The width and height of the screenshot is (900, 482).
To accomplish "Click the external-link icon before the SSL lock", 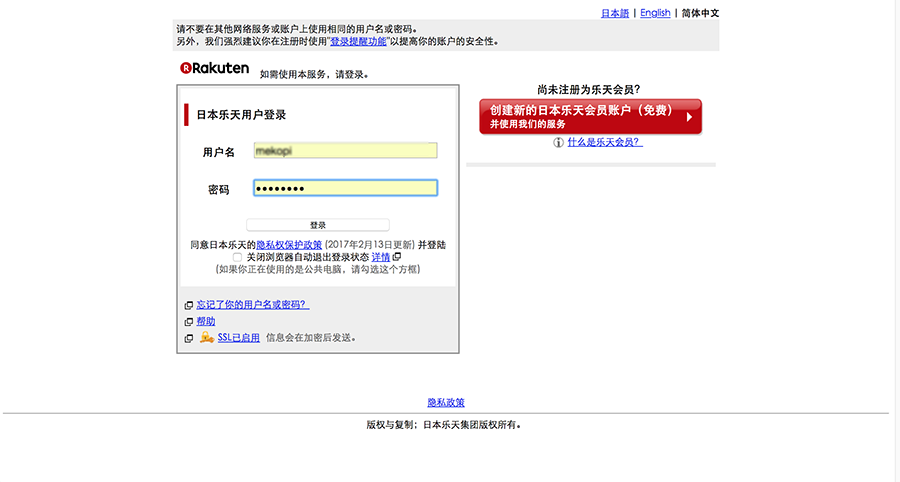I will coord(188,339).
